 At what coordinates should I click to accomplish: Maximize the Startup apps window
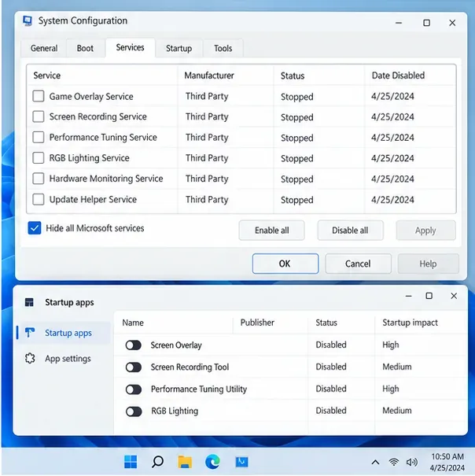click(429, 296)
